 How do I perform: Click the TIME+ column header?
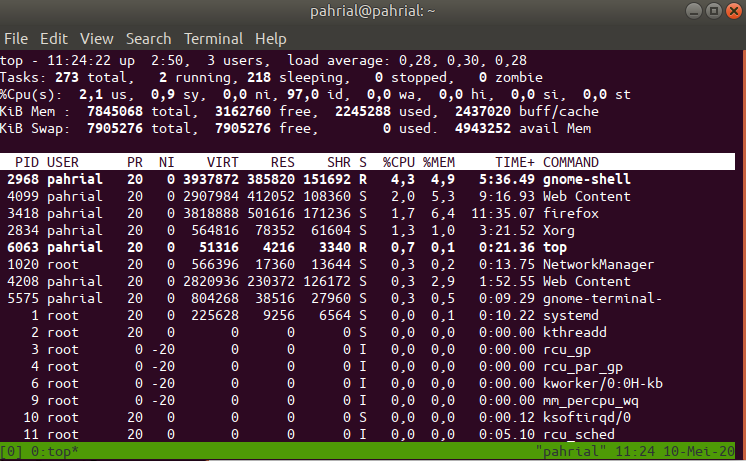pos(515,162)
